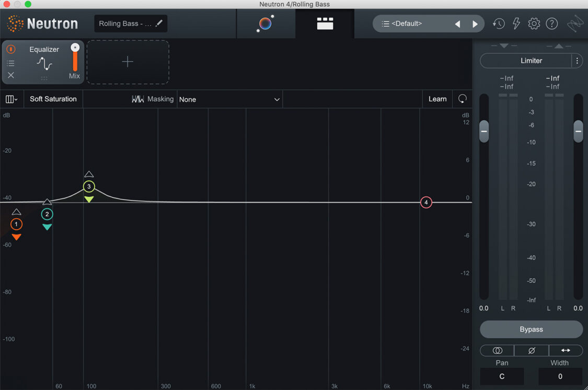Edit the Pan value field C
This screenshot has height=390, width=588.
(502, 376)
